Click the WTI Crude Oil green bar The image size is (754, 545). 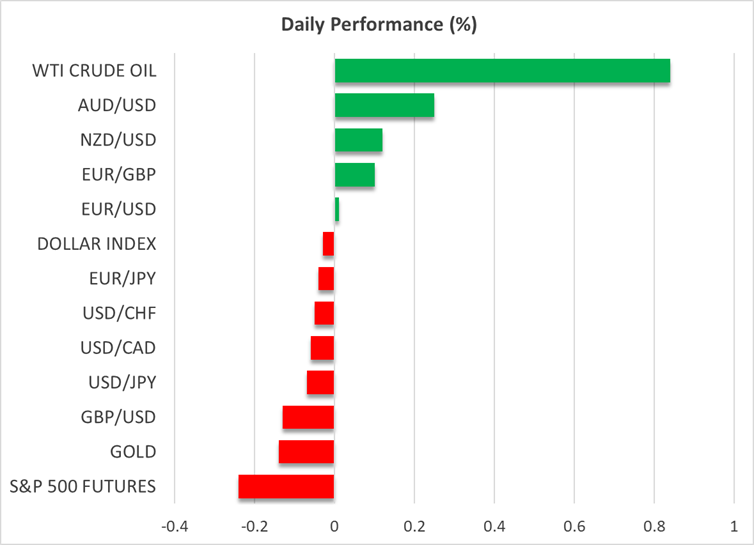pyautogui.click(x=502, y=71)
